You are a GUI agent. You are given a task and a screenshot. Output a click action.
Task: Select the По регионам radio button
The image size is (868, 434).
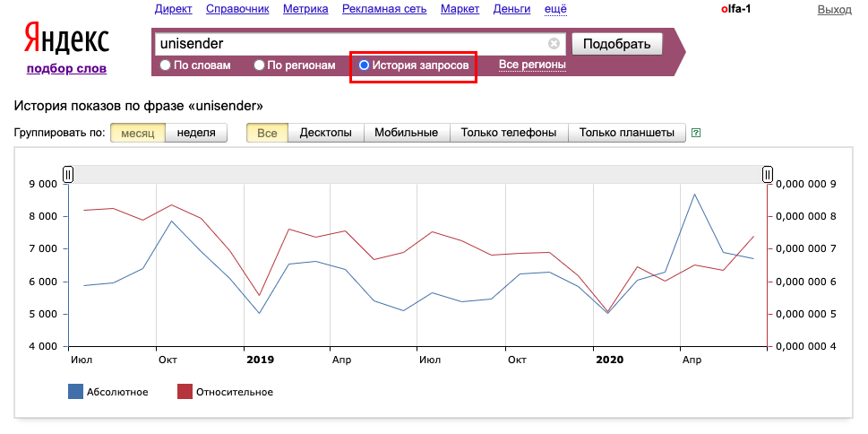point(259,65)
